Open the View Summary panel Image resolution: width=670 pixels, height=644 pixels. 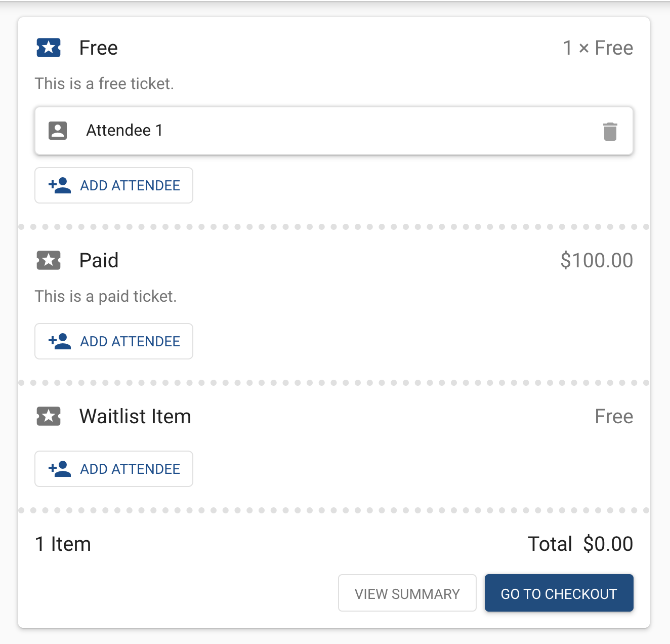point(407,593)
